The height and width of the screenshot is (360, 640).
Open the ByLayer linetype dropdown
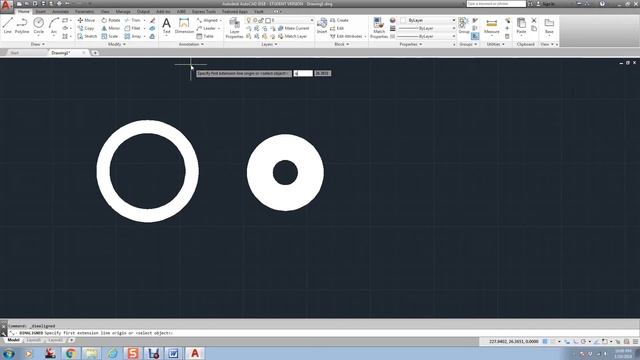(x=428, y=28)
